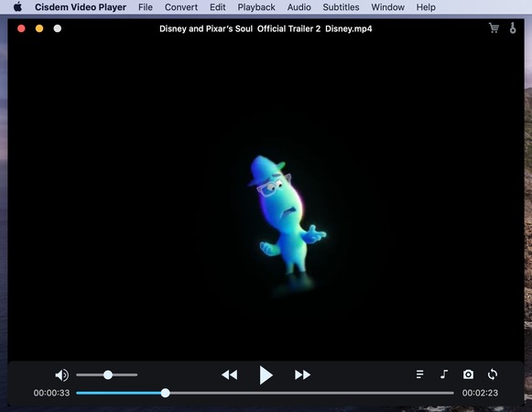Click the elapsed time 00:00:33
532x412 pixels.
tap(51, 393)
